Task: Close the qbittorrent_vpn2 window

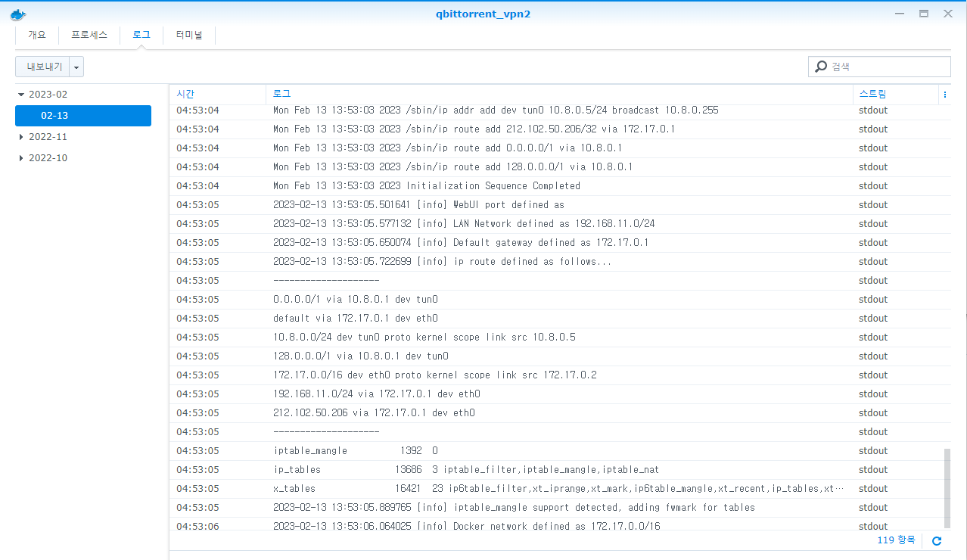Action: [x=948, y=14]
